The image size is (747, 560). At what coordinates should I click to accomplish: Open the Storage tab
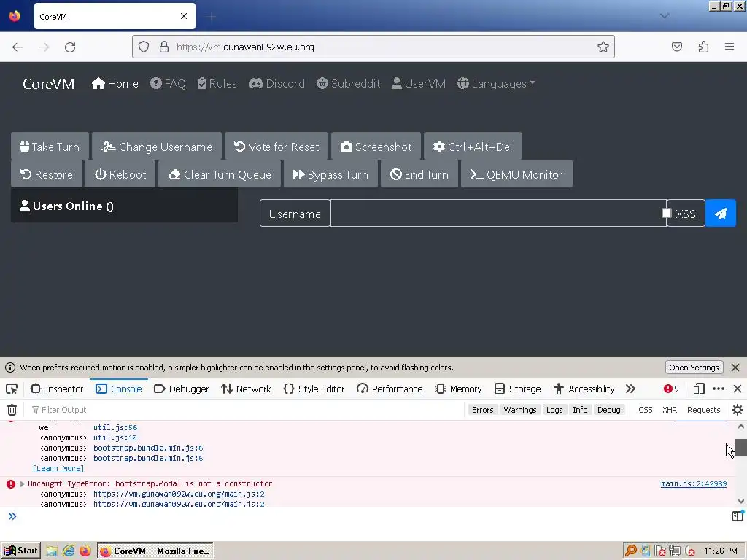coord(517,389)
